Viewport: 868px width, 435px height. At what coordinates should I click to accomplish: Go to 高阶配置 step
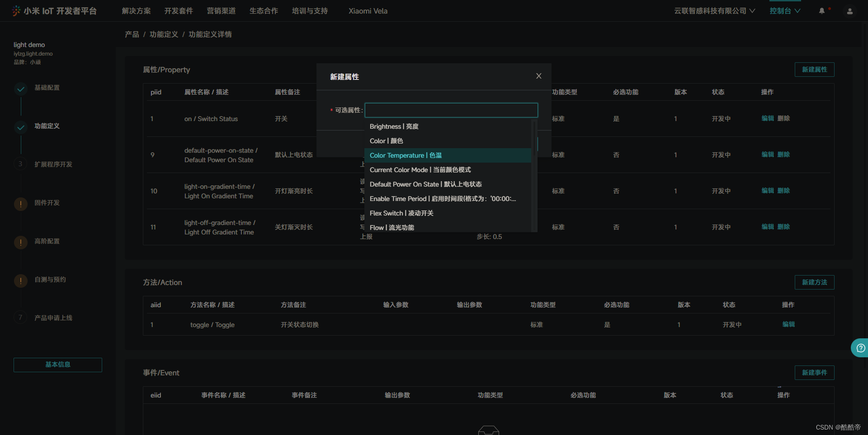point(47,241)
